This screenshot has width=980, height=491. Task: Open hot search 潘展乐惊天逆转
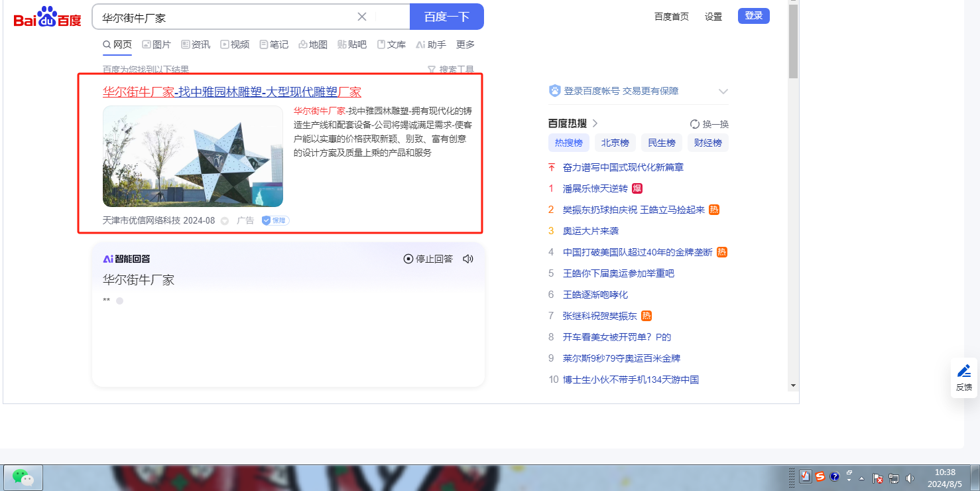(595, 188)
